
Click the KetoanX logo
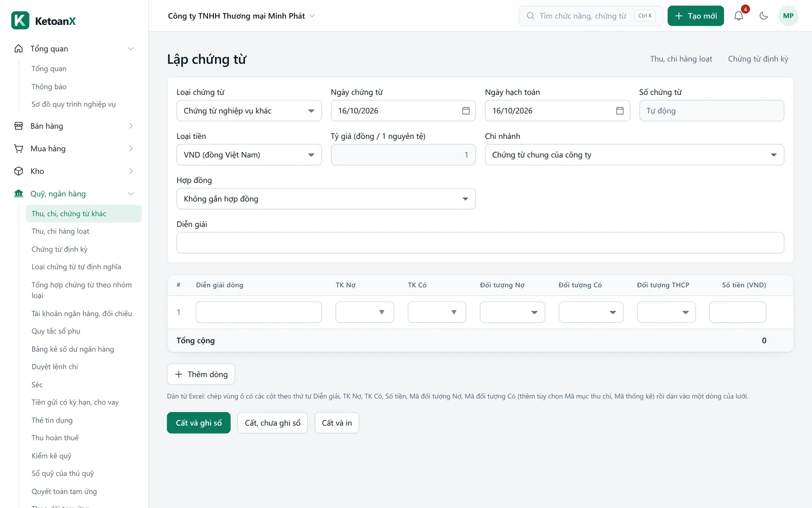tap(44, 21)
